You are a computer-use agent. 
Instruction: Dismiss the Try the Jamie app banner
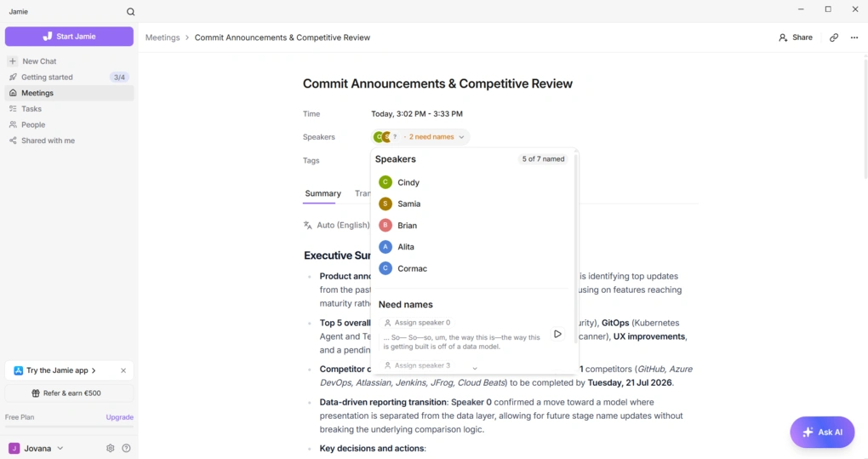coord(123,370)
